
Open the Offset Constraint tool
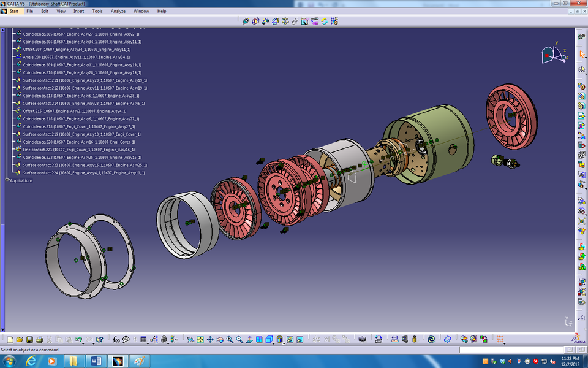[265, 21]
